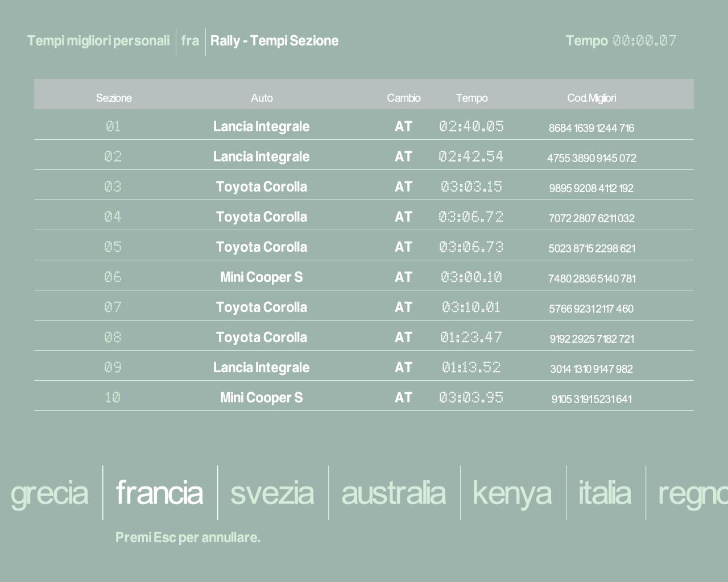Open the kenya country tab
This screenshot has height=582, width=728.
coord(512,493)
